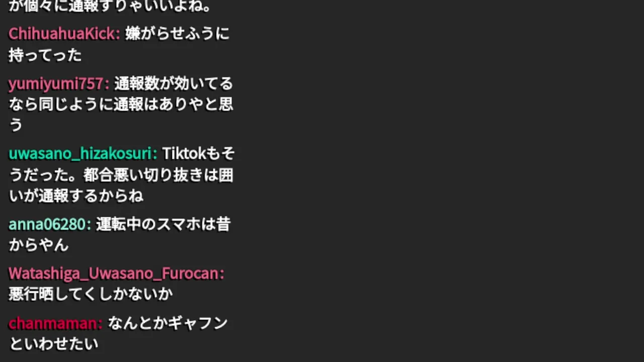The width and height of the screenshot is (644, 362).
Task: Open yumiyumi757's user profile name
Action: click(58, 83)
